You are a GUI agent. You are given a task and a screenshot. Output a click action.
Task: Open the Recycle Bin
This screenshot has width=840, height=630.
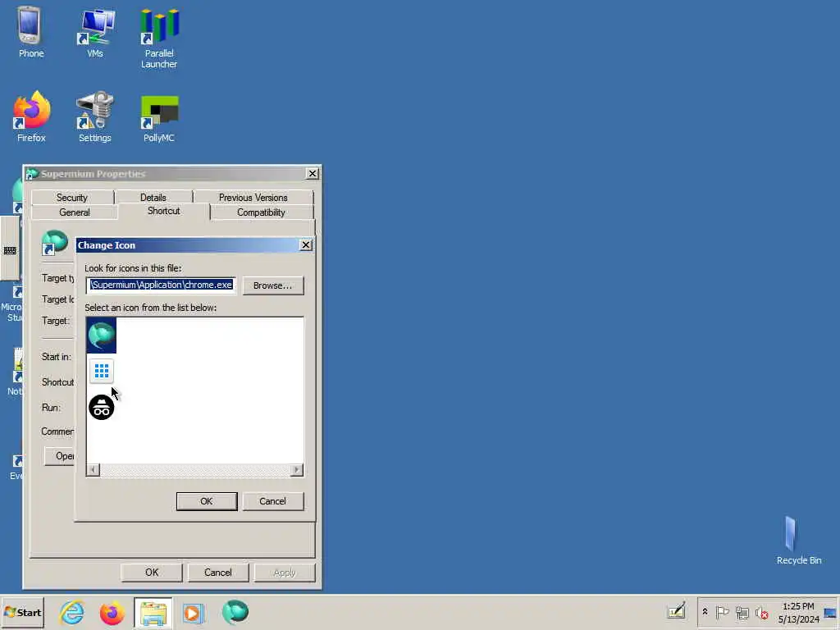[x=798, y=540]
